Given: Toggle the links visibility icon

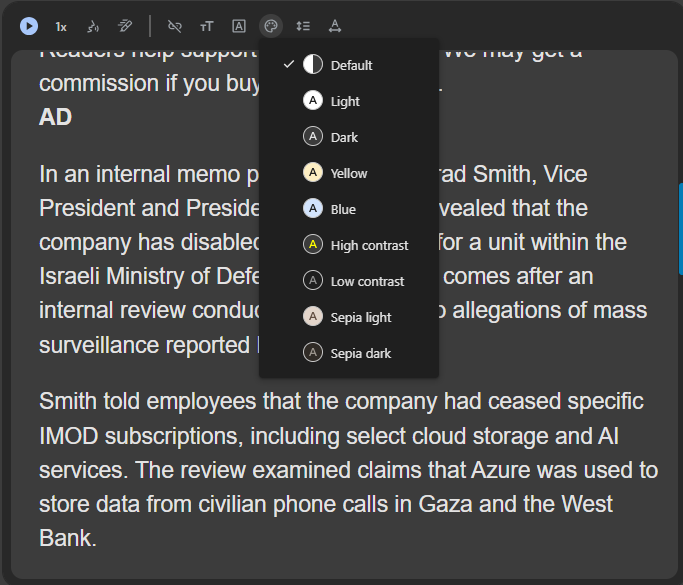Looking at the screenshot, I should point(175,27).
